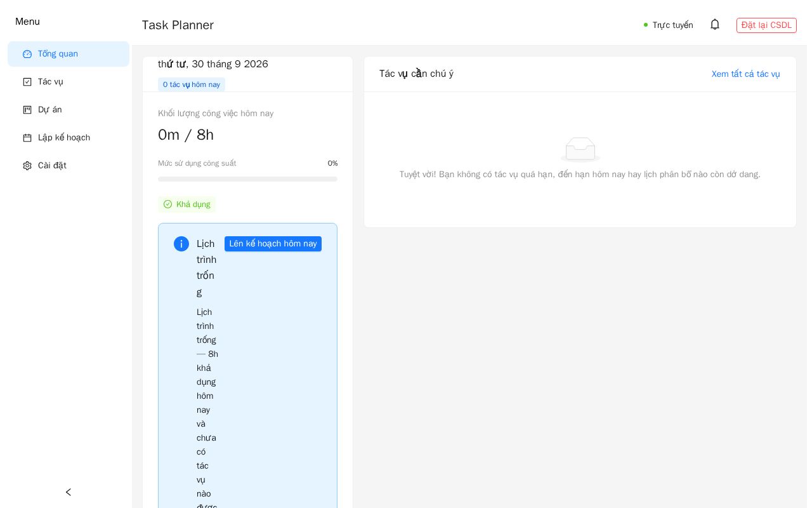The image size is (812, 508).
Task: Click Trực tuyến online status indicator
Action: click(x=669, y=25)
